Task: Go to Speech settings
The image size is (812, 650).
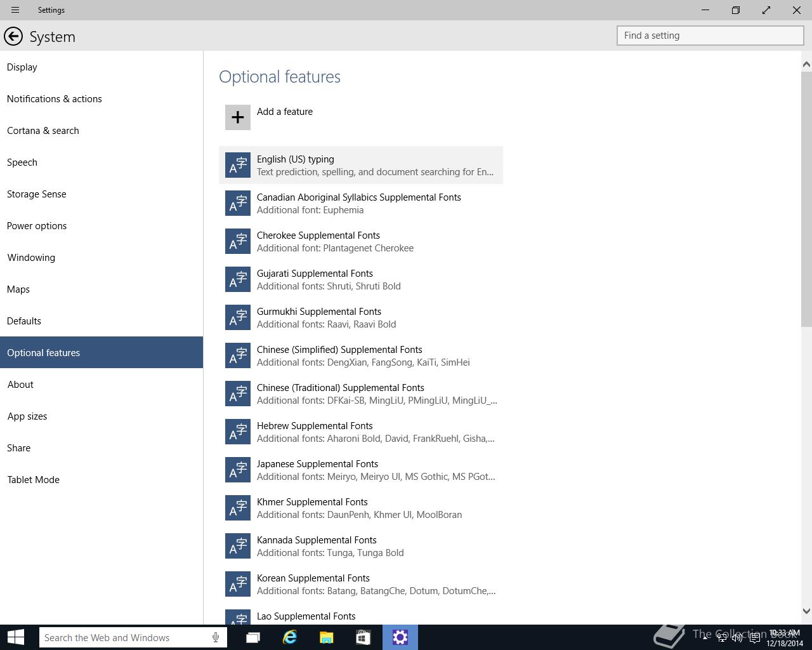Action: [x=101, y=162]
